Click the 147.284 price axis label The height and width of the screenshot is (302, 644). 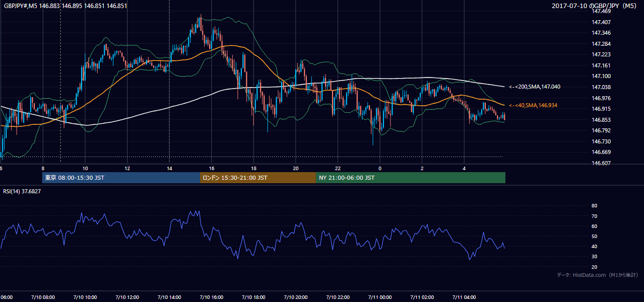click(x=601, y=44)
